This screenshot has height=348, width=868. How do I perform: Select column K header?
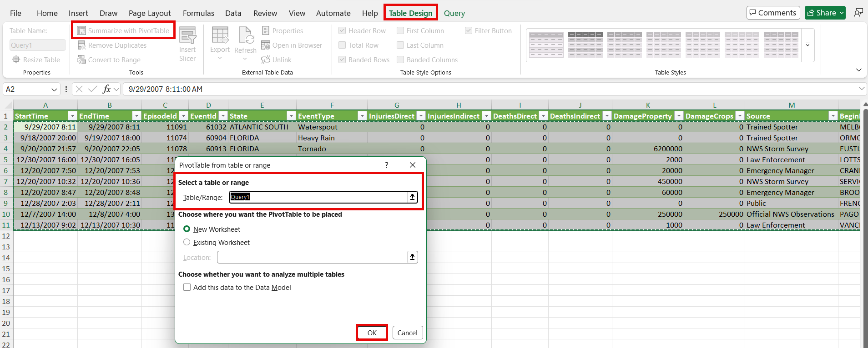648,105
